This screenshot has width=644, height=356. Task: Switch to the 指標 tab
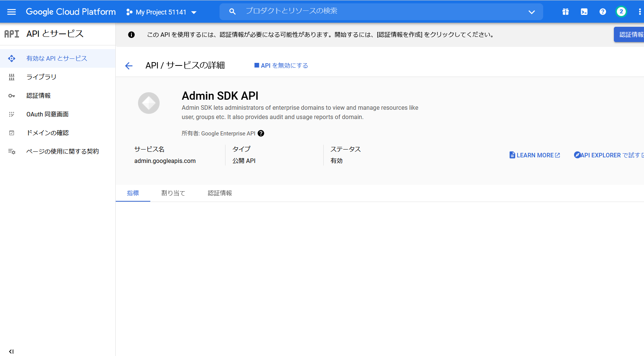click(x=133, y=193)
